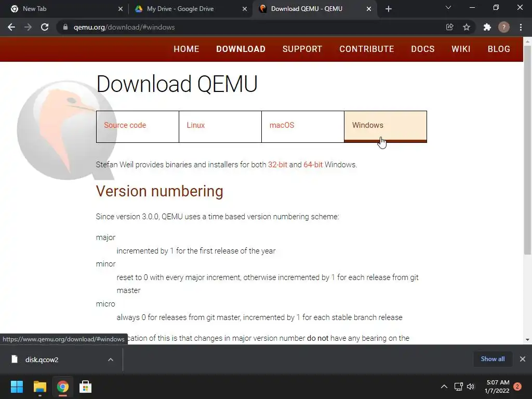Close the My Drive - Google Drive tab

tap(245, 9)
